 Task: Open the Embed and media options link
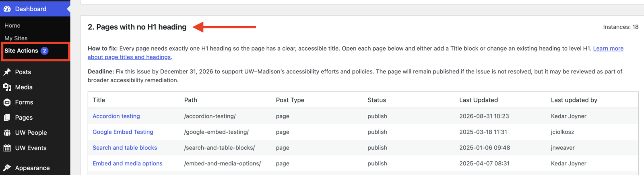[128, 163]
